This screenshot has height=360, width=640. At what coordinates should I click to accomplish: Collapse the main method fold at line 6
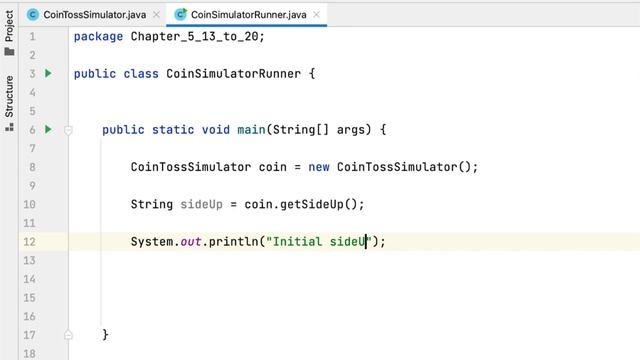(x=68, y=130)
